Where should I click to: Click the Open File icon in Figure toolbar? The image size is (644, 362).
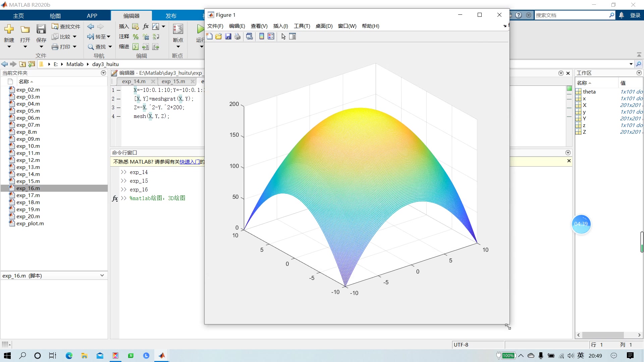[219, 37]
